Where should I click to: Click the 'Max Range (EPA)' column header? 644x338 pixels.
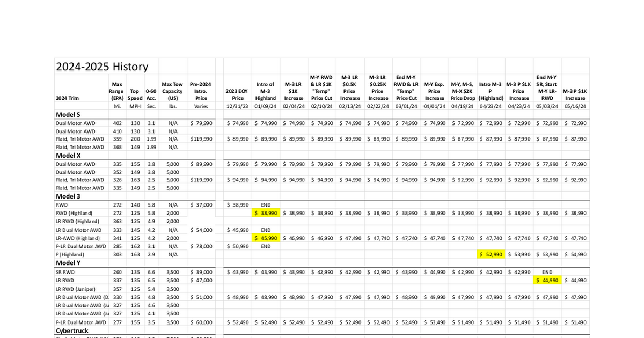click(116, 91)
